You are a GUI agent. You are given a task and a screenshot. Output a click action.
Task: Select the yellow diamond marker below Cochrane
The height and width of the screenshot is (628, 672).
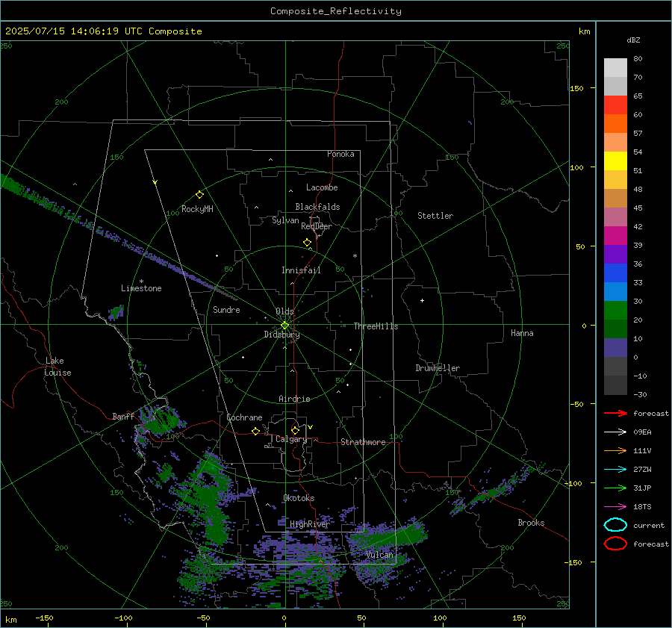pos(255,431)
